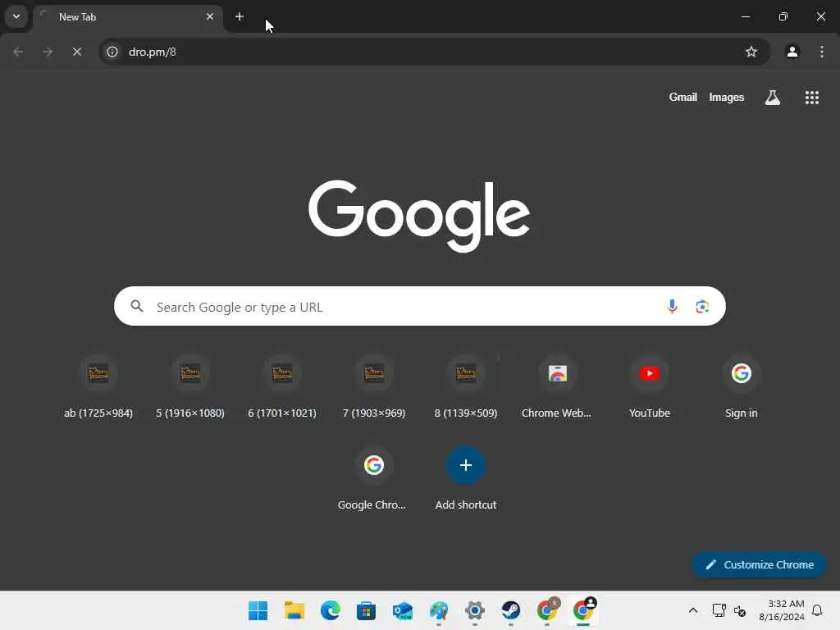
Task: Switch to the first Chrome taskbar icon
Action: (547, 610)
